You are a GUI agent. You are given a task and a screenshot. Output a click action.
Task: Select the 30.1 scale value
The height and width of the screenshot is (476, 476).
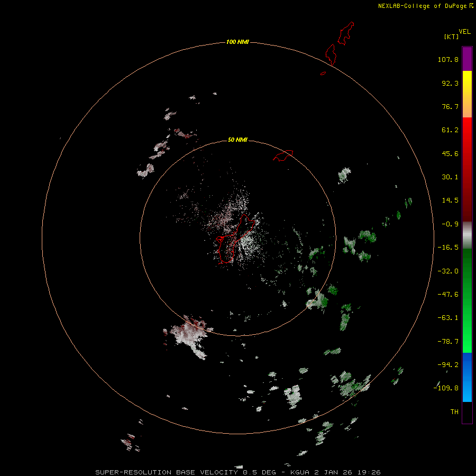[450, 177]
